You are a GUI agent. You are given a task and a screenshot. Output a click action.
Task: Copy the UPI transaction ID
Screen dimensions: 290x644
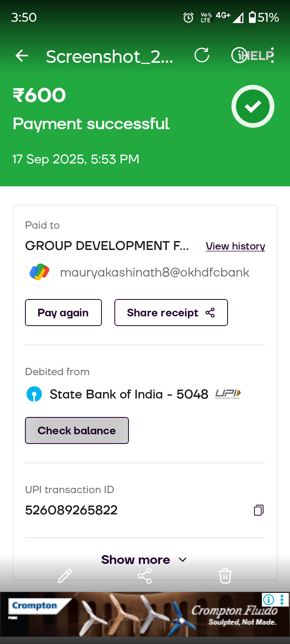pyautogui.click(x=259, y=510)
